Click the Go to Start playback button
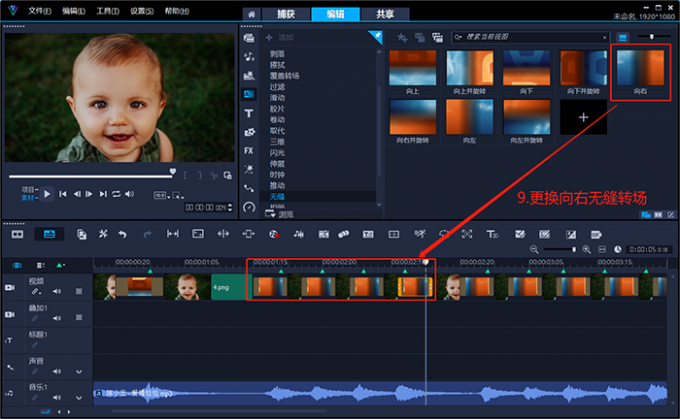 tap(63, 194)
